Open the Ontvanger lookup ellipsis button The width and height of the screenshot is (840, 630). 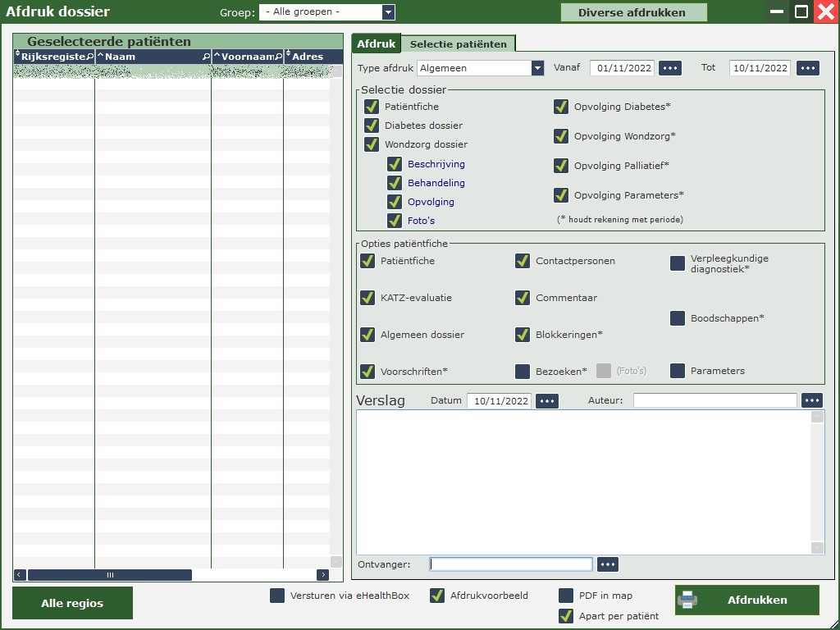(607, 564)
